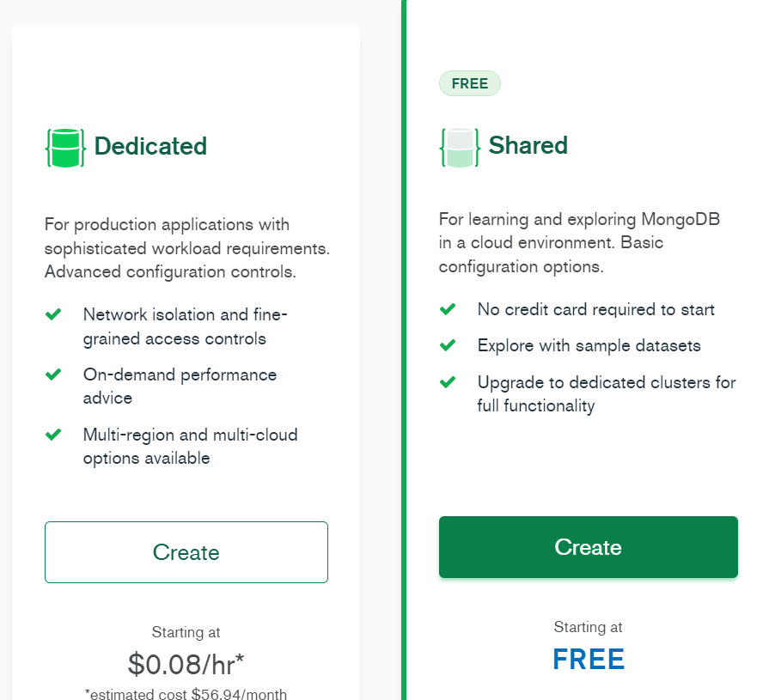Click the Dedicated production applications description
Viewport: 769px width, 700px height.
[x=186, y=248]
